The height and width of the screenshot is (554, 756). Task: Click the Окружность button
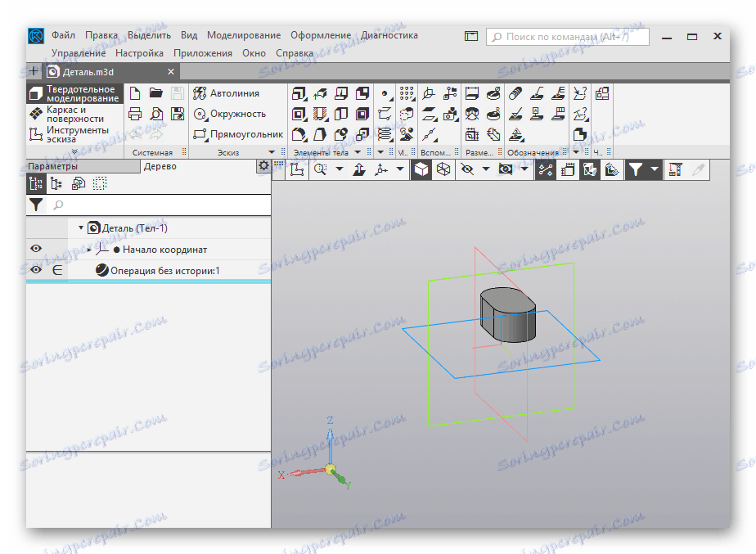(230, 115)
